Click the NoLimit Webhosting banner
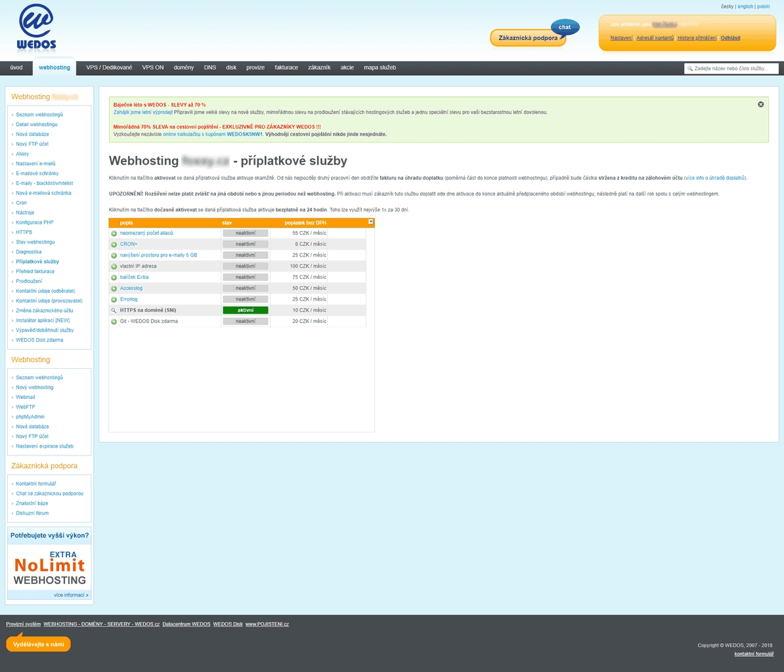The height and width of the screenshot is (672, 784). [x=49, y=568]
